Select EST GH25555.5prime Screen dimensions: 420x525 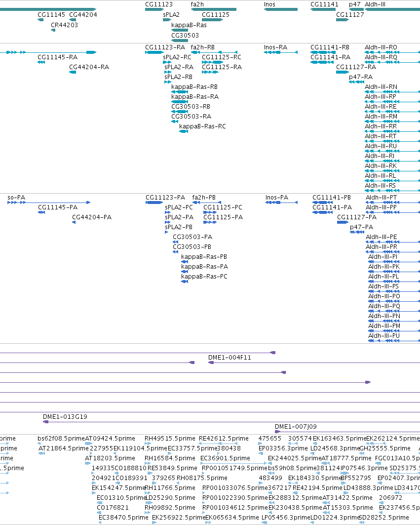tap(385, 448)
